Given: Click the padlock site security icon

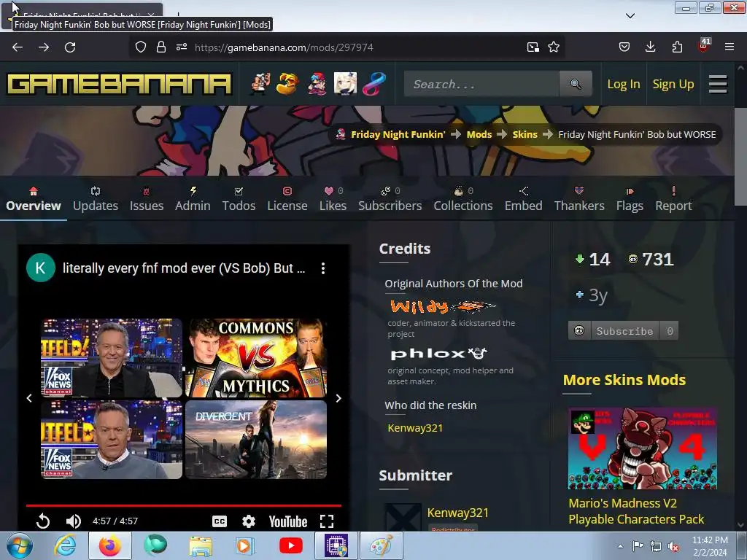Looking at the screenshot, I should (x=161, y=47).
